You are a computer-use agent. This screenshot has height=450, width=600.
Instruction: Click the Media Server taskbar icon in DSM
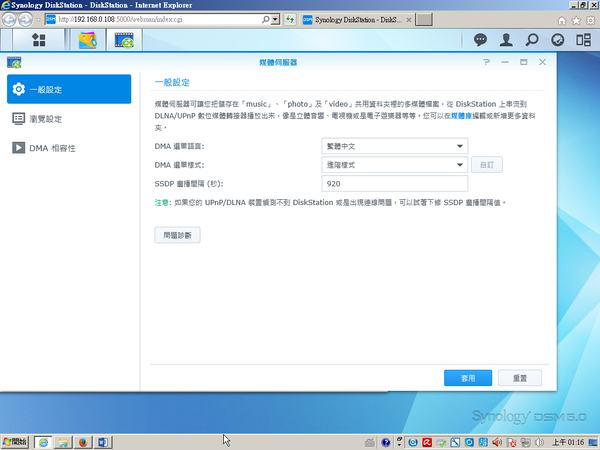pos(124,40)
